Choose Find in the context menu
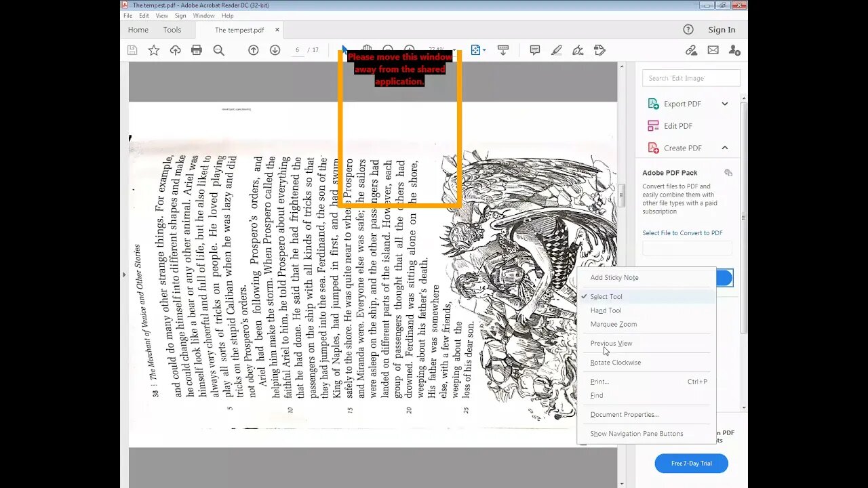The height and width of the screenshot is (488, 868). pos(646,395)
